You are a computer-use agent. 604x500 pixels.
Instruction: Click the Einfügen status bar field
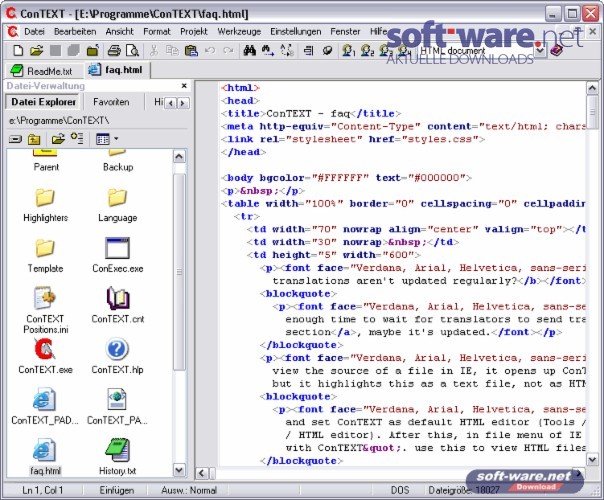(x=117, y=490)
